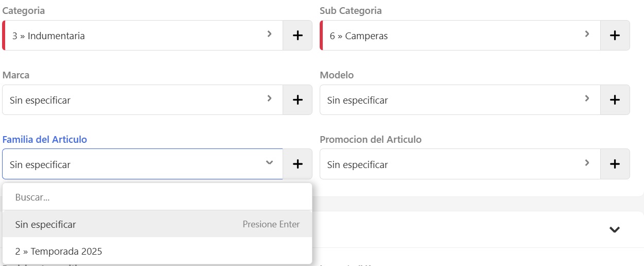Click the Categoria dropdown arrow chevron
644x266 pixels.
pos(269,35)
